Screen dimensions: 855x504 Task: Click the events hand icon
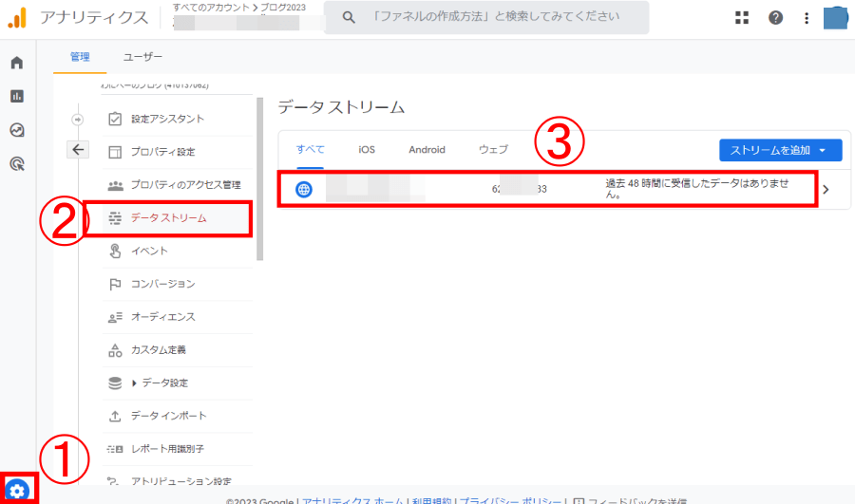115,252
